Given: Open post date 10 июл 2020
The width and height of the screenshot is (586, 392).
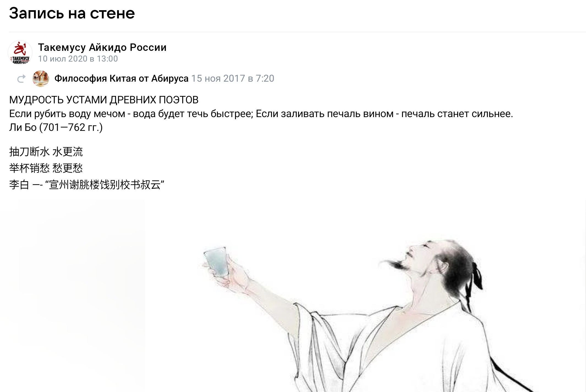Looking at the screenshot, I should (x=78, y=59).
